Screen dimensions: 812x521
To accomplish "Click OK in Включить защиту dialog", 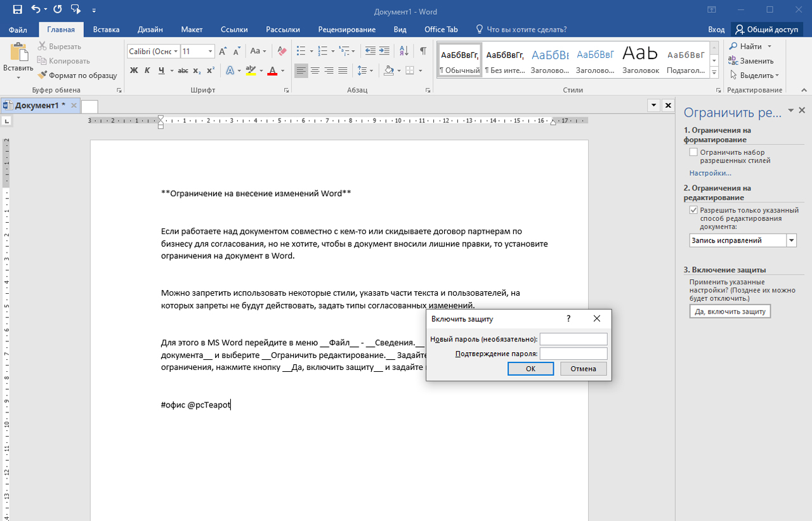I will [531, 369].
